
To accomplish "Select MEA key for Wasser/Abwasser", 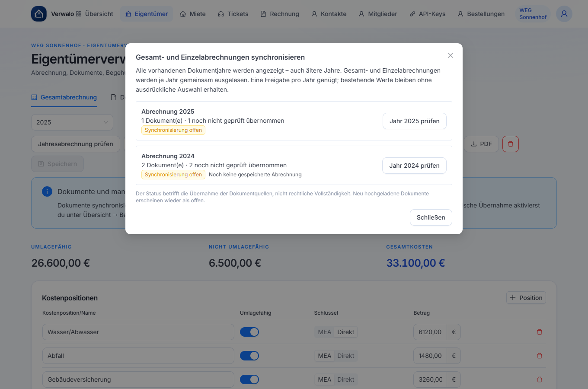I will [x=325, y=332].
